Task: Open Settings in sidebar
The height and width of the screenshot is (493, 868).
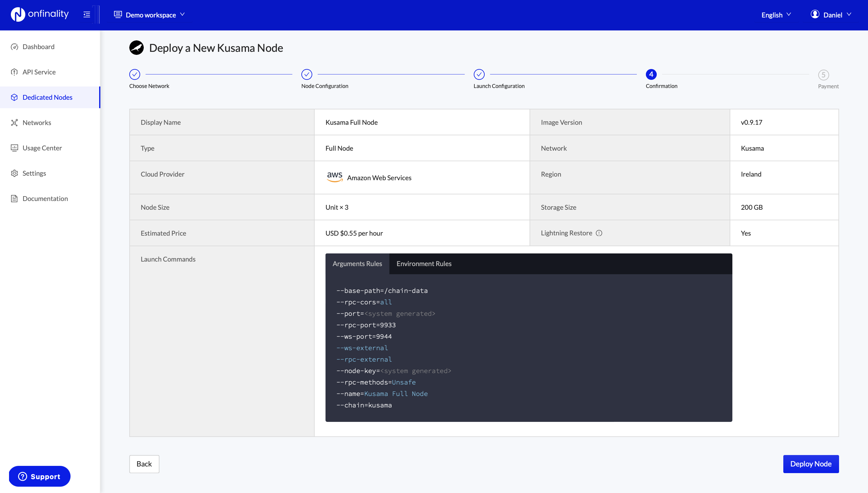Action: [34, 173]
